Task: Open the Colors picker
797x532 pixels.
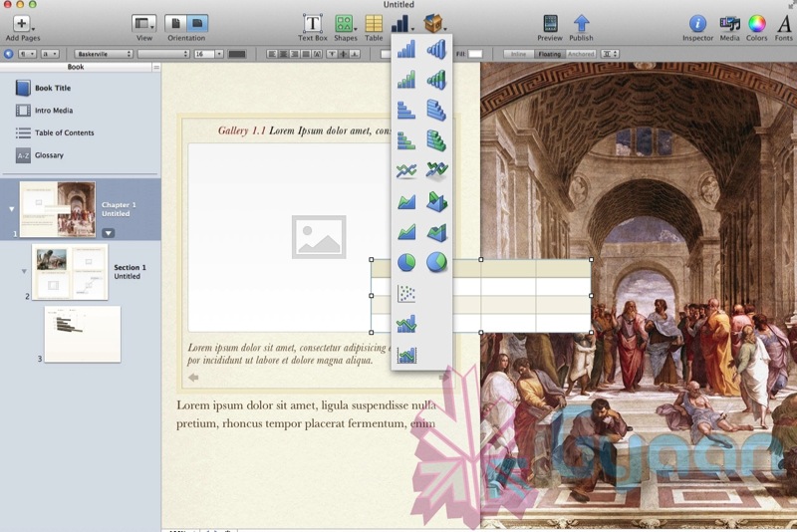Action: pos(757,24)
